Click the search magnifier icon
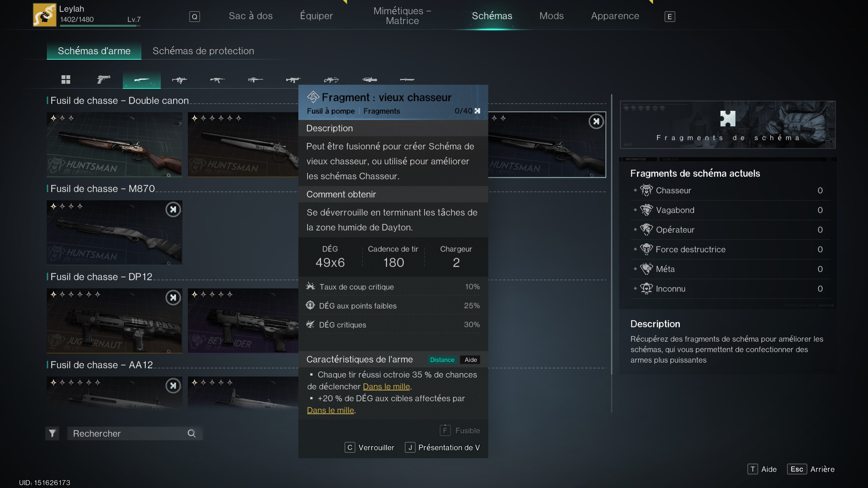Screen dimensions: 868x488 192,433
